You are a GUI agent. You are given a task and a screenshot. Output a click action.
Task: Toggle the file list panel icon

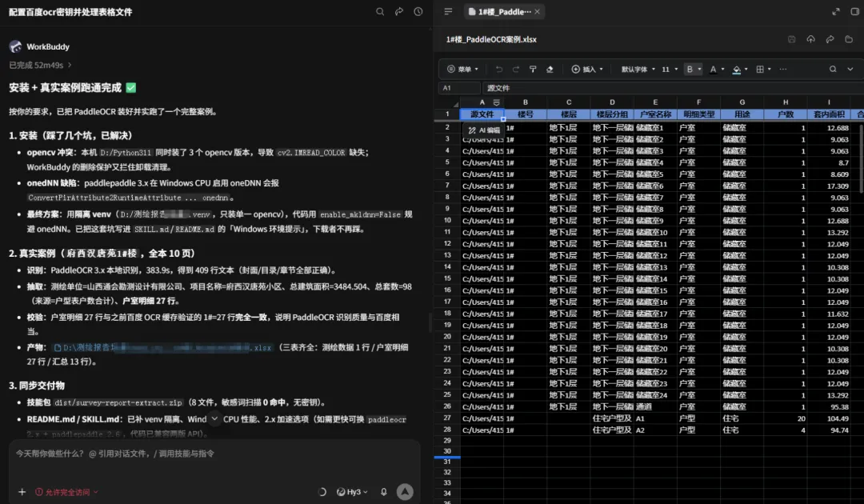point(448,11)
